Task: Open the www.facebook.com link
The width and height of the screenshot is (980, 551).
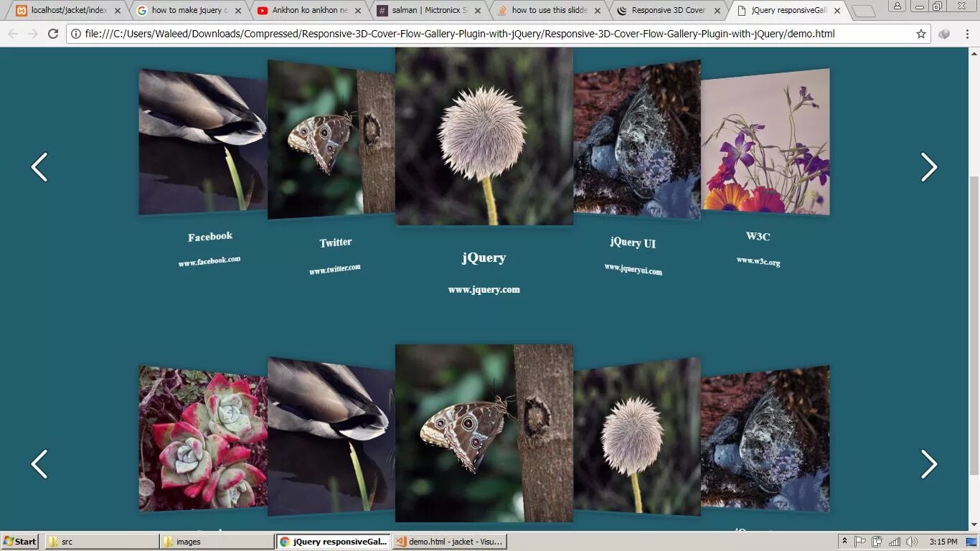Action: point(209,261)
